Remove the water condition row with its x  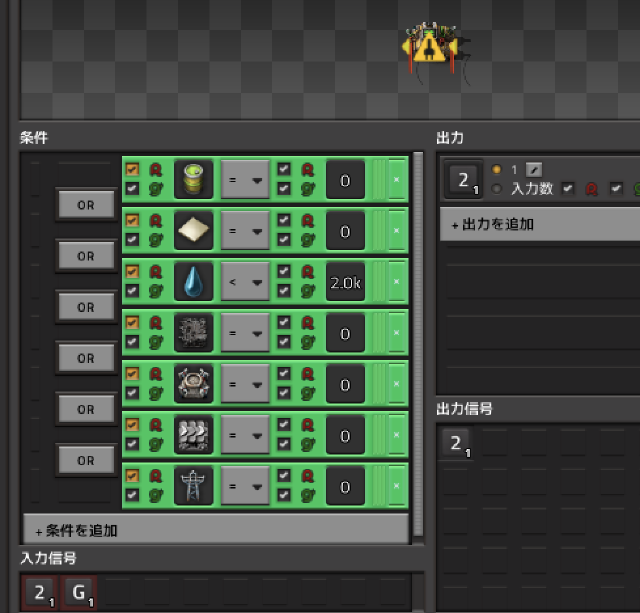click(x=396, y=283)
